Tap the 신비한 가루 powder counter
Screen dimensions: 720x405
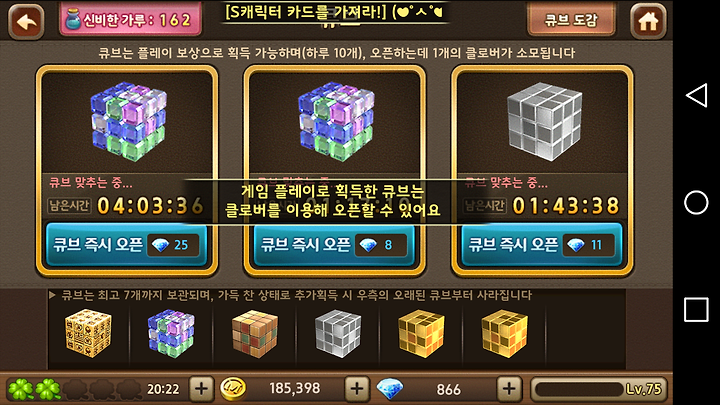(x=130, y=20)
